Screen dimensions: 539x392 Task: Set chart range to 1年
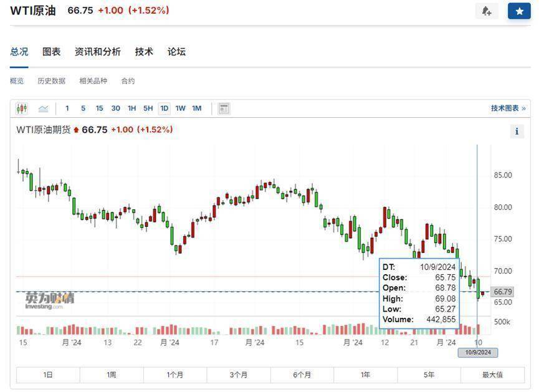click(x=365, y=375)
